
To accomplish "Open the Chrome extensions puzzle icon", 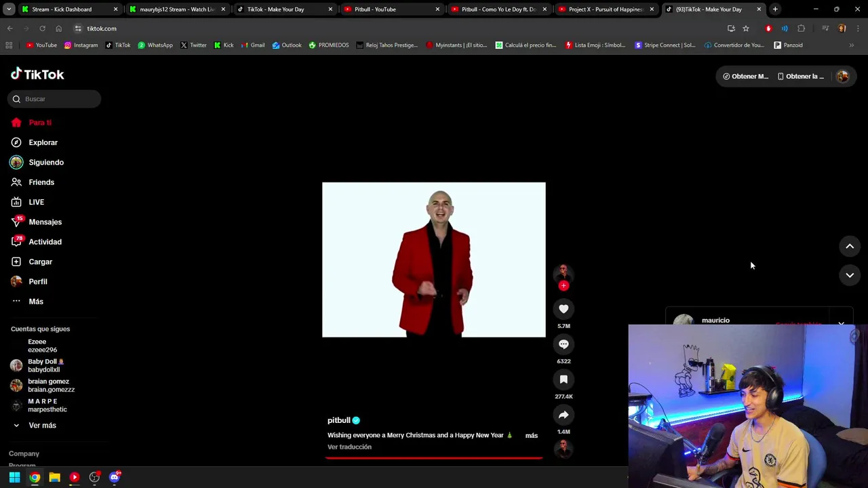I will pos(802,28).
